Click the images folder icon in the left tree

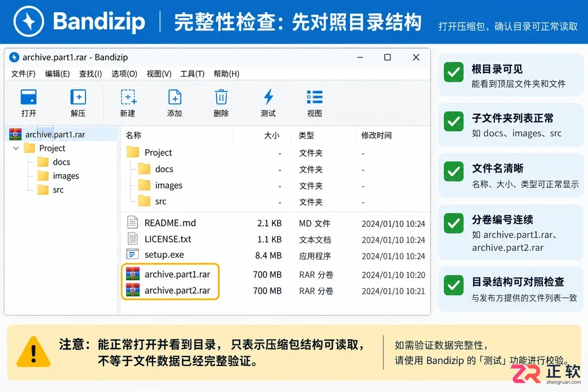43,176
